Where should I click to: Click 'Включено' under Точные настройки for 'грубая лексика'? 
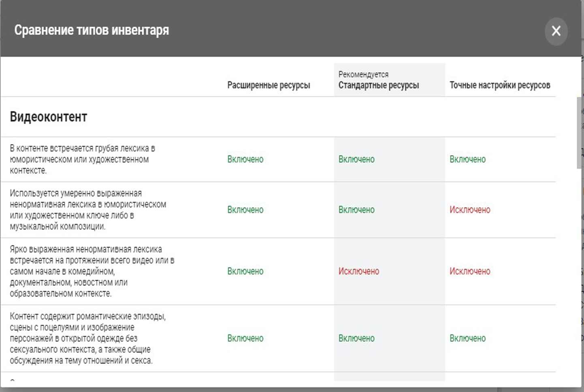[467, 159]
